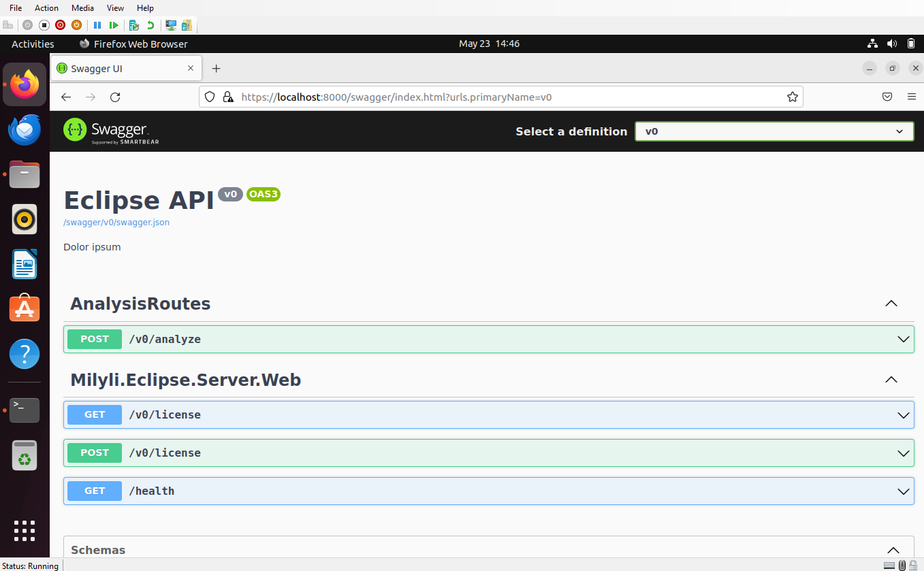Open the /swagger/v0/swagger.json link
This screenshot has height=571, width=924.
coord(116,223)
